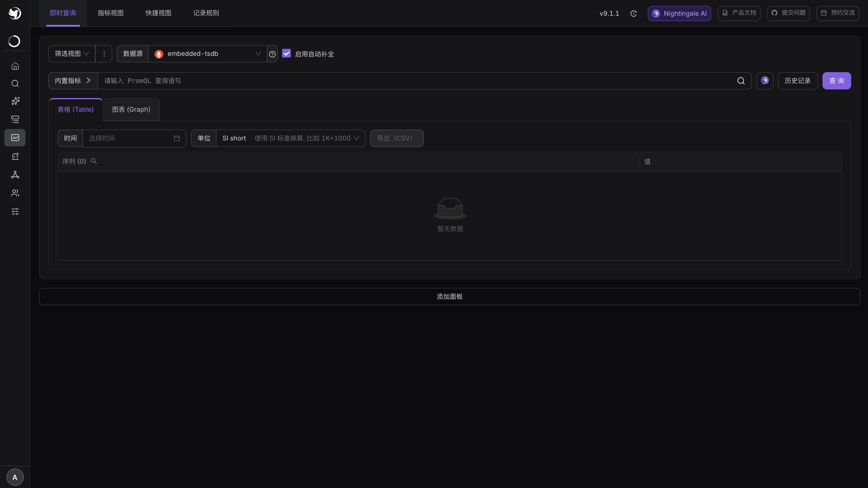
Task: Click the v9.1.1 version text
Action: pos(609,14)
